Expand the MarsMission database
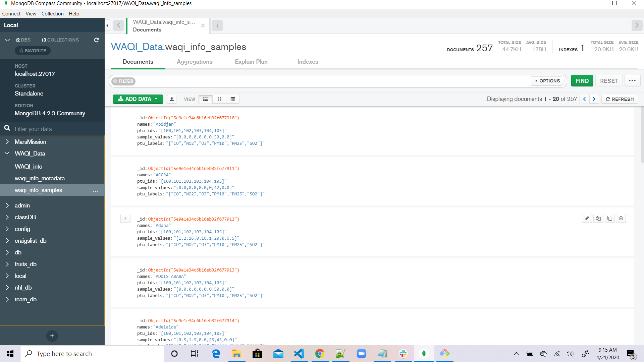The width and height of the screenshot is (644, 362). coord(7,142)
